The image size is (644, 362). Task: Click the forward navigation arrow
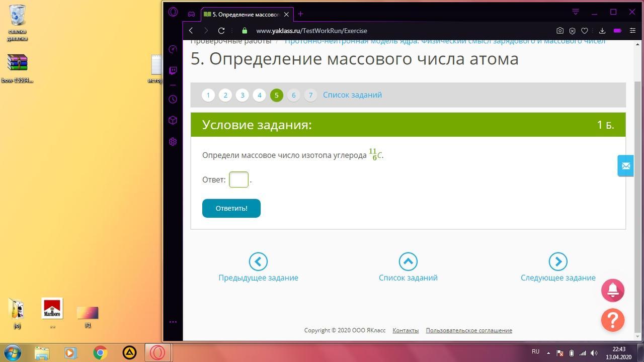(205, 31)
